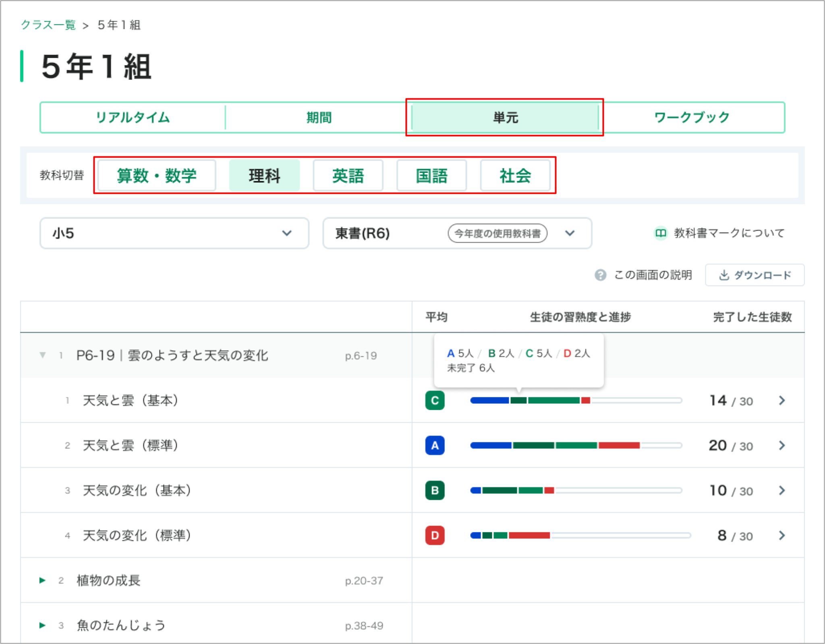Click the grade D average badge
Screen dimensions: 825x644
click(x=435, y=536)
